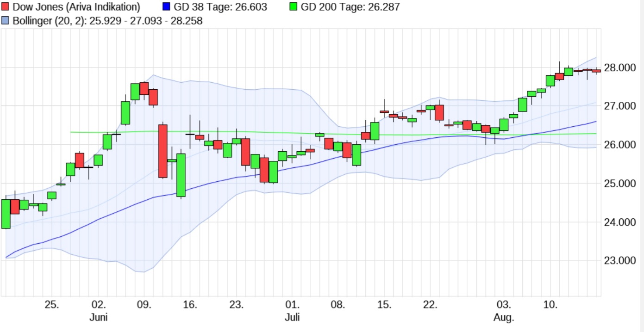This screenshot has width=644, height=332.
Task: Click the 'Aug.' month label
Action: point(504,318)
